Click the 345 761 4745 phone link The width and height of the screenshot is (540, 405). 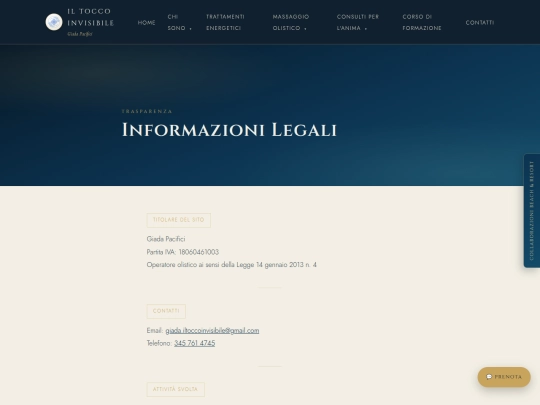coord(195,343)
